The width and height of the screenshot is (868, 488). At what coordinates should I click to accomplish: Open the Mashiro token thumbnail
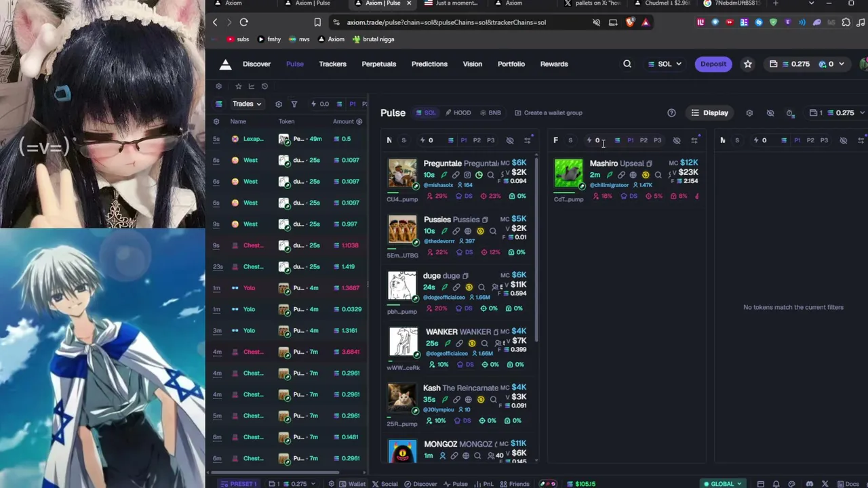pos(568,174)
